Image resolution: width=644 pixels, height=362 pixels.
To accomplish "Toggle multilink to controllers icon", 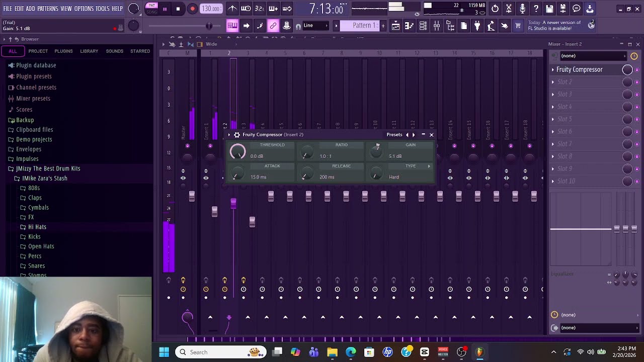I will pos(273,26).
